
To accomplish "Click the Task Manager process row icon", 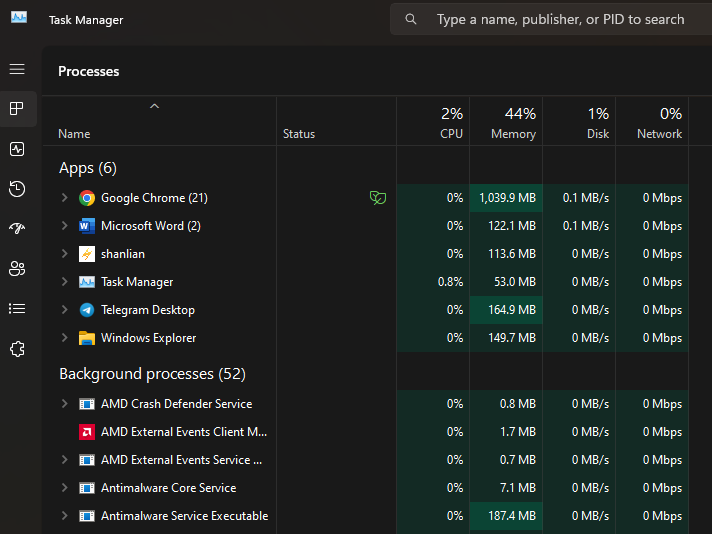I will point(87,282).
